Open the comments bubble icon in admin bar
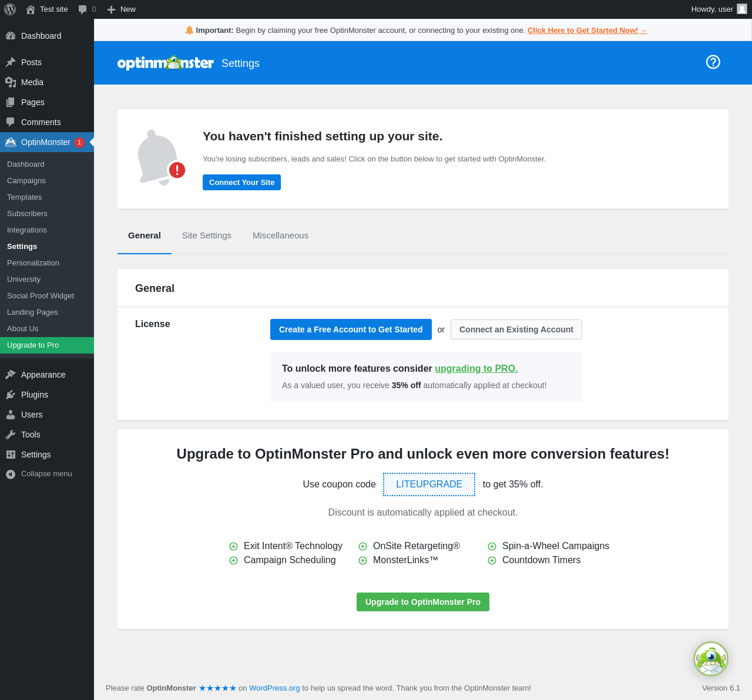 coord(82,9)
